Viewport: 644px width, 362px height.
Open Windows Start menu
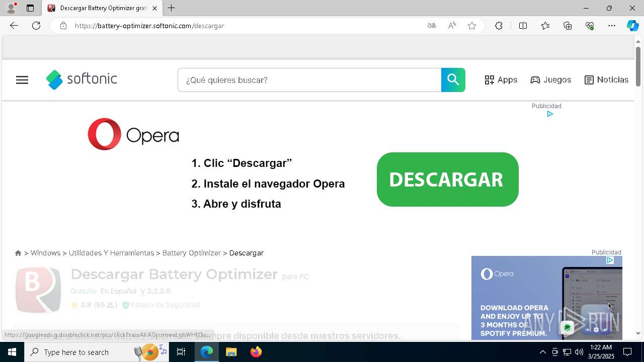tap(12, 352)
